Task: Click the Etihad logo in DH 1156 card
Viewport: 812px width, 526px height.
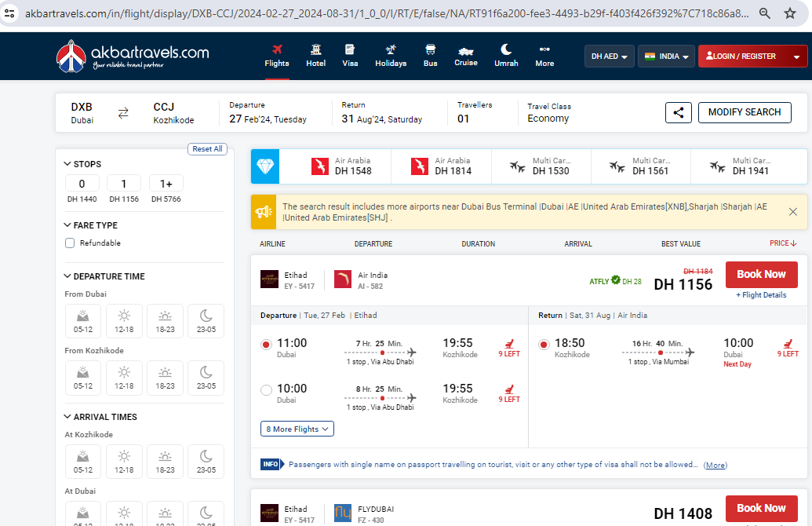Action: tap(269, 279)
